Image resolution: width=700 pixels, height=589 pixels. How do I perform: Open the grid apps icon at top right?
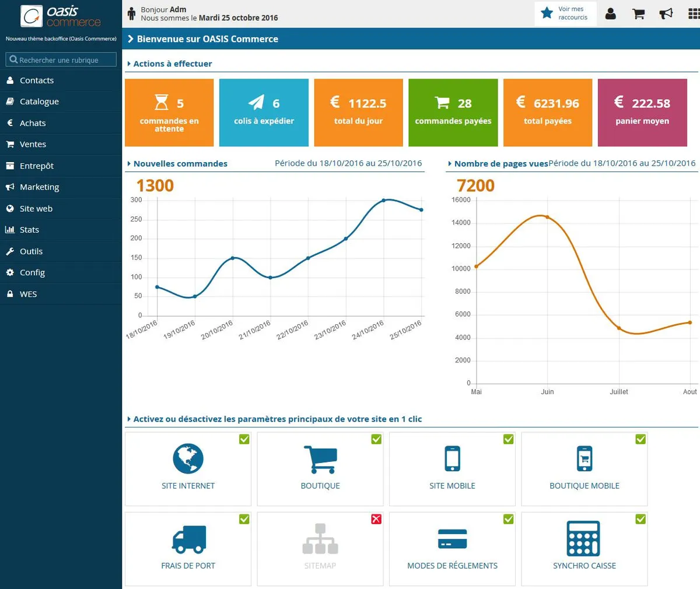click(694, 13)
